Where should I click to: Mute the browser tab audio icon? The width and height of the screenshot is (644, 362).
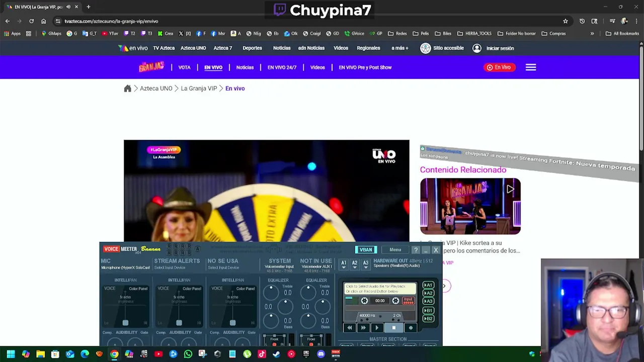point(68,7)
